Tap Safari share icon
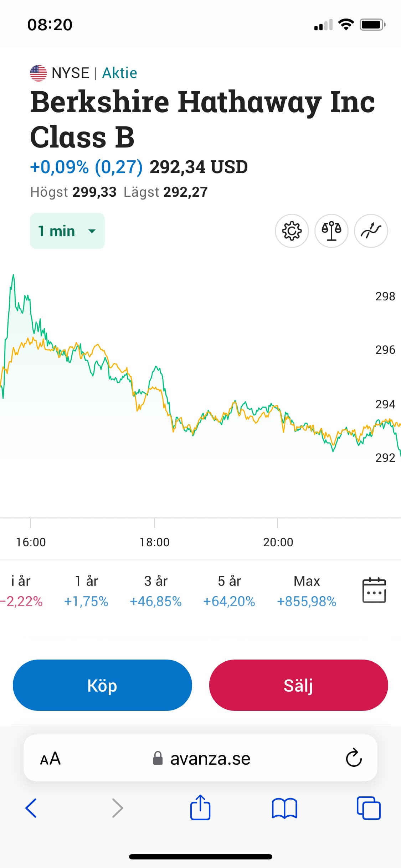401x868 pixels. [200, 807]
